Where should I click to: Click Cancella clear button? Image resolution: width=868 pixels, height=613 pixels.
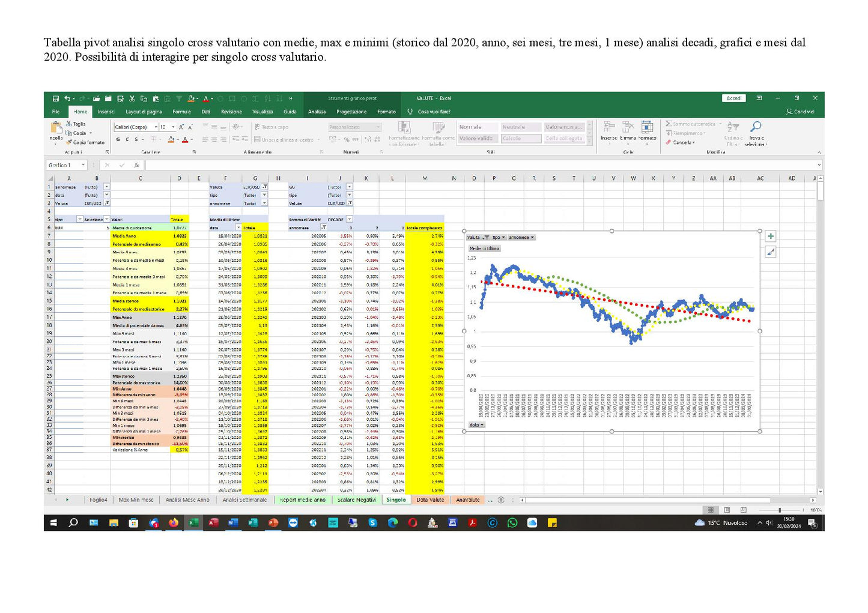[x=680, y=142]
